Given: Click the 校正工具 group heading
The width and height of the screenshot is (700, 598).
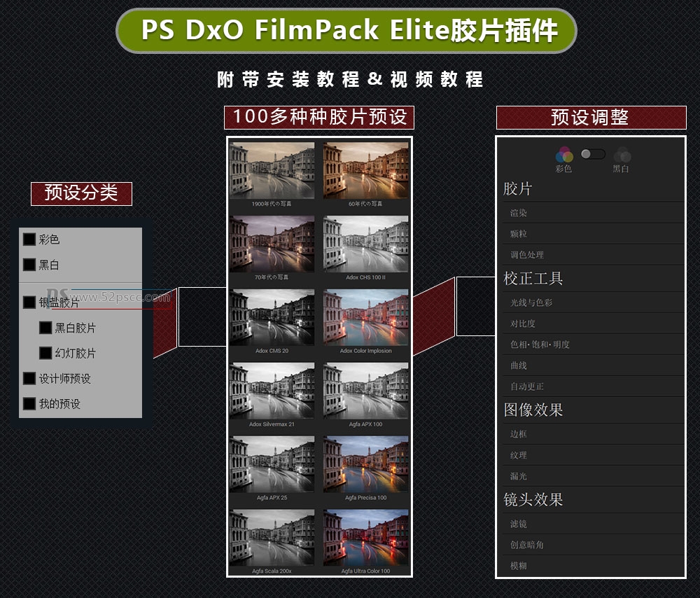Looking at the screenshot, I should 533,278.
